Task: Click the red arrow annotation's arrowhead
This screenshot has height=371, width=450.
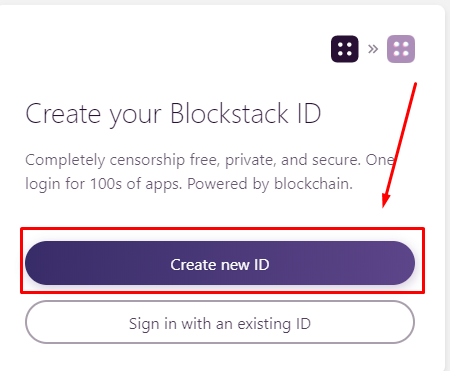Action: pyautogui.click(x=386, y=201)
